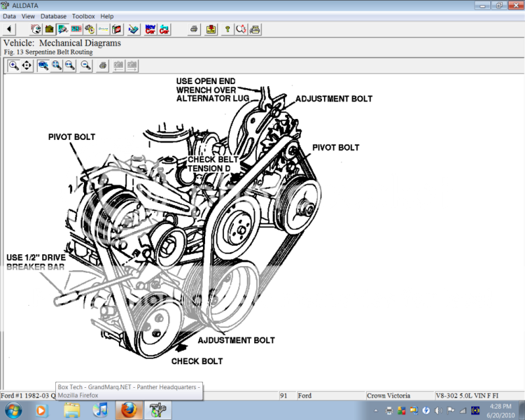Click the zoom-out magnifier with minus sign
The image size is (525, 420).
(86, 65)
